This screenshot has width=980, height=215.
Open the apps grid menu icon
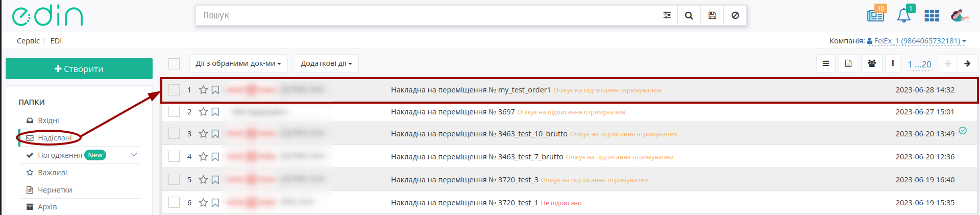tap(932, 16)
